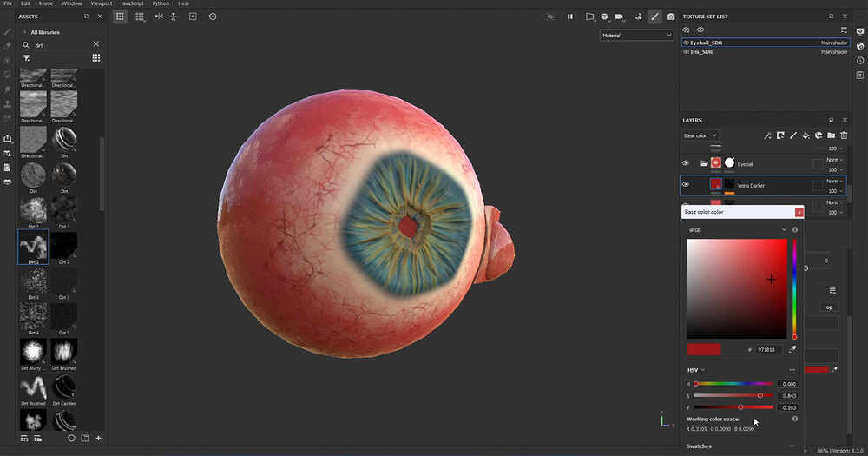Toggle visibility of Eyeball_SDR texture set
Image resolution: width=868 pixels, height=456 pixels.
coord(687,43)
